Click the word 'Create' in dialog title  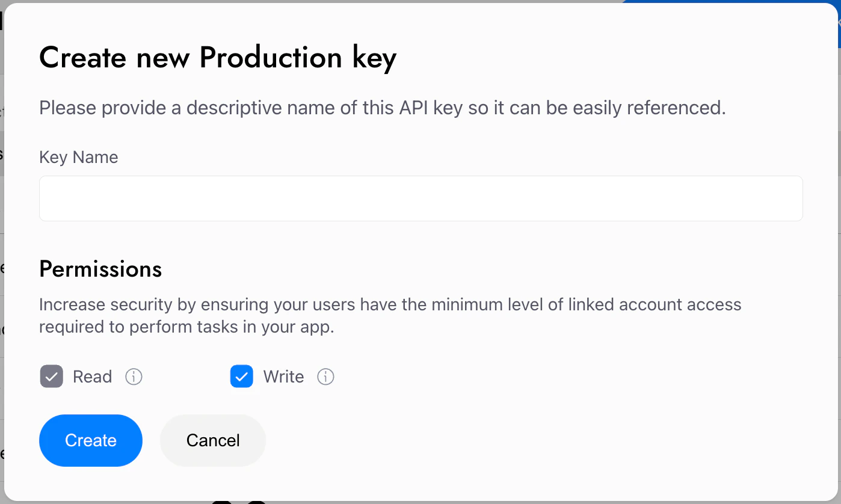coord(83,58)
